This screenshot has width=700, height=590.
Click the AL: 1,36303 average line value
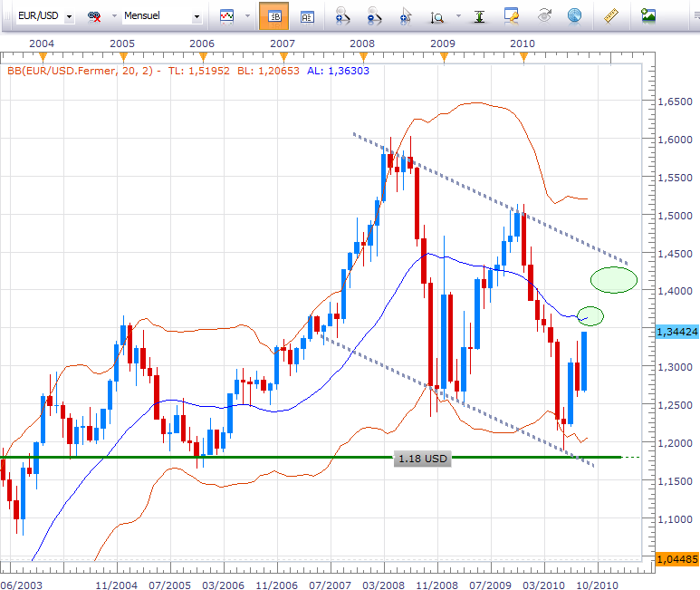point(338,71)
